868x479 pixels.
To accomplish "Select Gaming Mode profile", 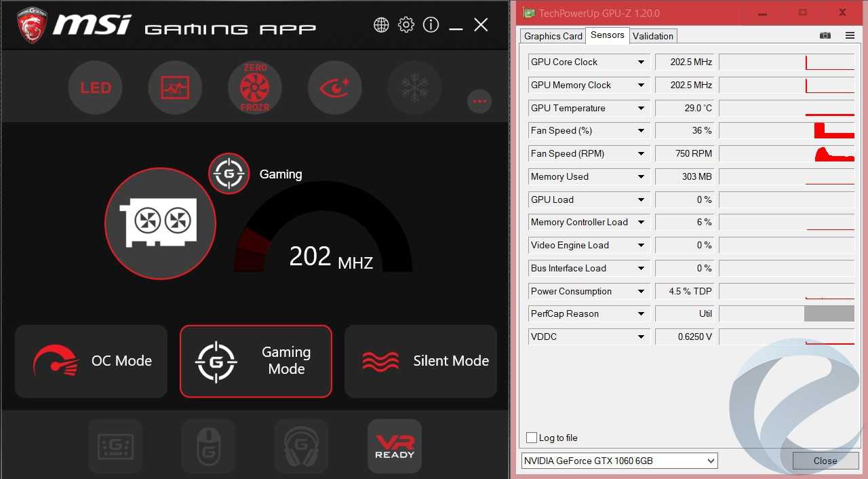I will point(256,361).
